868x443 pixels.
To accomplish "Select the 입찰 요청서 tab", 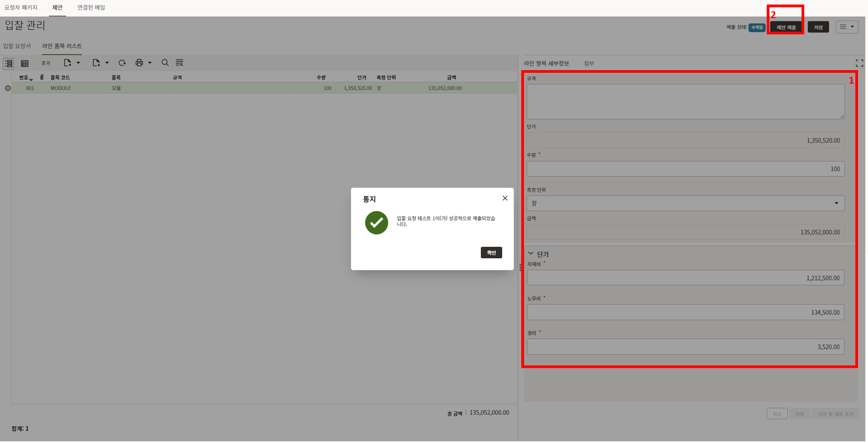I will click(17, 46).
